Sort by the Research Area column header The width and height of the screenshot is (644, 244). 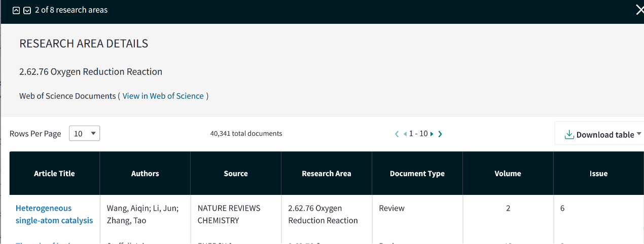tap(326, 174)
